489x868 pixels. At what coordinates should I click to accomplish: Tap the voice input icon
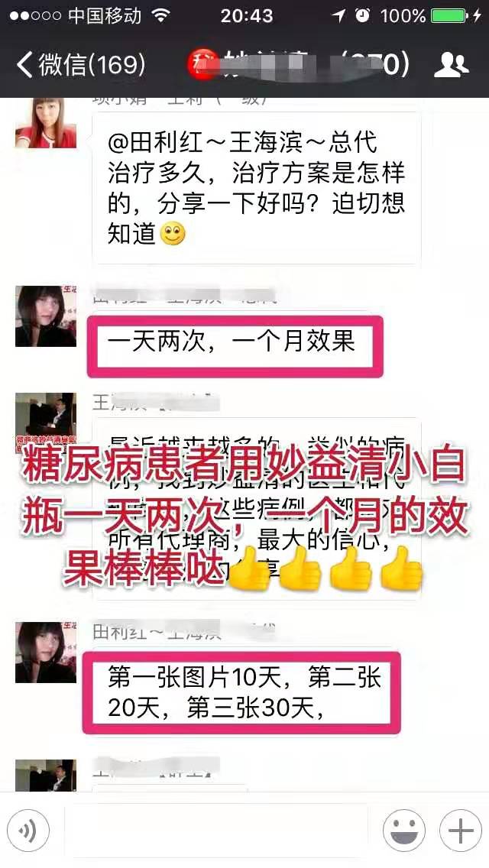click(28, 831)
